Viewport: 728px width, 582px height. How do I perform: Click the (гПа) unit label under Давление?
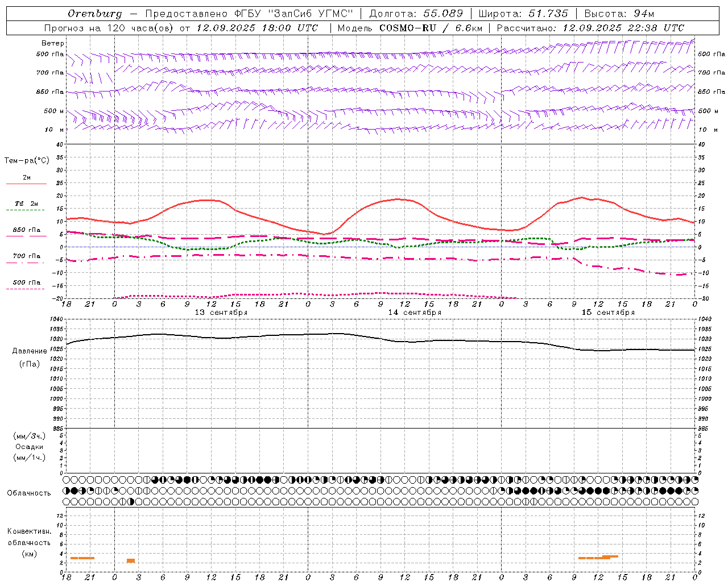[x=29, y=364]
